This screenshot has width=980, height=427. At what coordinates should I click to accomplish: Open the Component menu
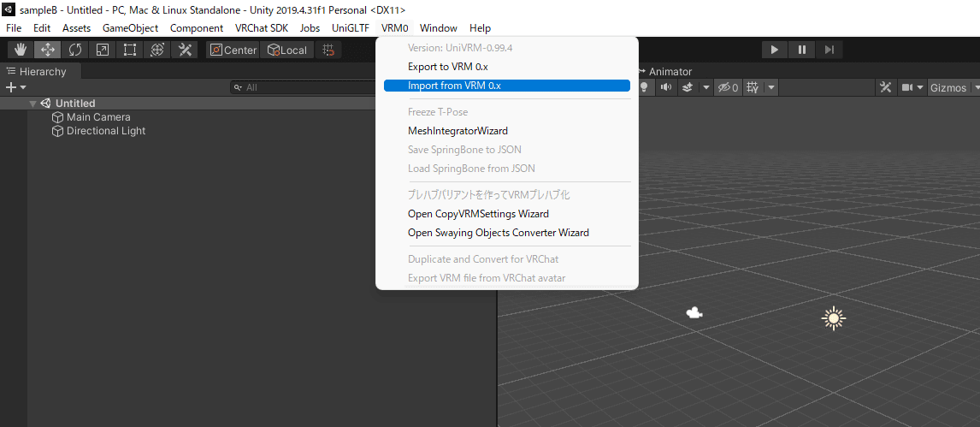click(197, 28)
